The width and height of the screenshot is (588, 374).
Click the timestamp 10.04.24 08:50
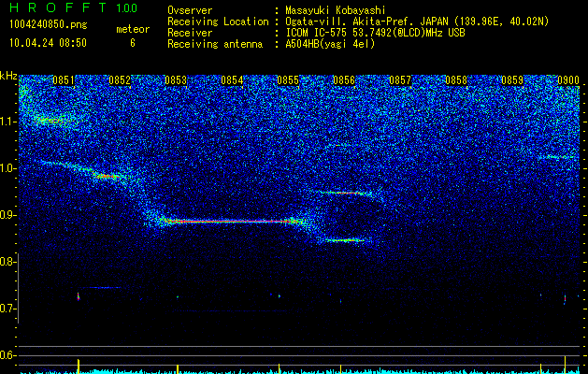coord(48,43)
